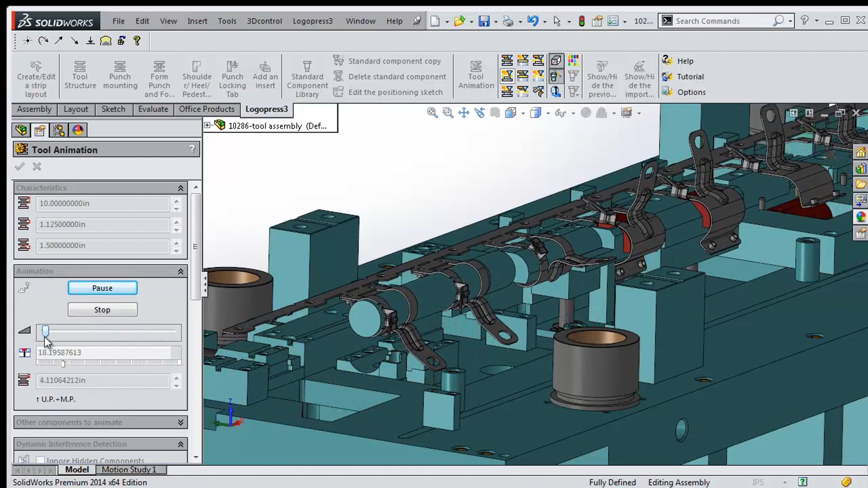Open the Tool Structure command
Screen dimensions: 868x488
(80, 75)
